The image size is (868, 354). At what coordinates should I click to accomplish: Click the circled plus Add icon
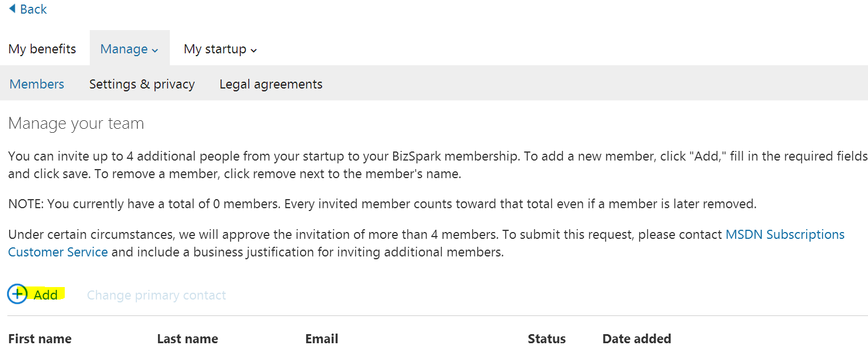pos(18,294)
